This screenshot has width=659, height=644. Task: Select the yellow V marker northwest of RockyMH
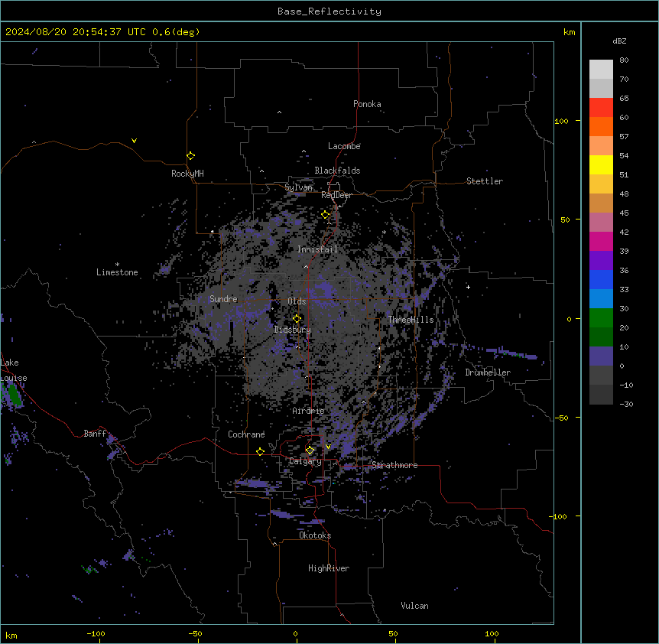[x=134, y=141]
